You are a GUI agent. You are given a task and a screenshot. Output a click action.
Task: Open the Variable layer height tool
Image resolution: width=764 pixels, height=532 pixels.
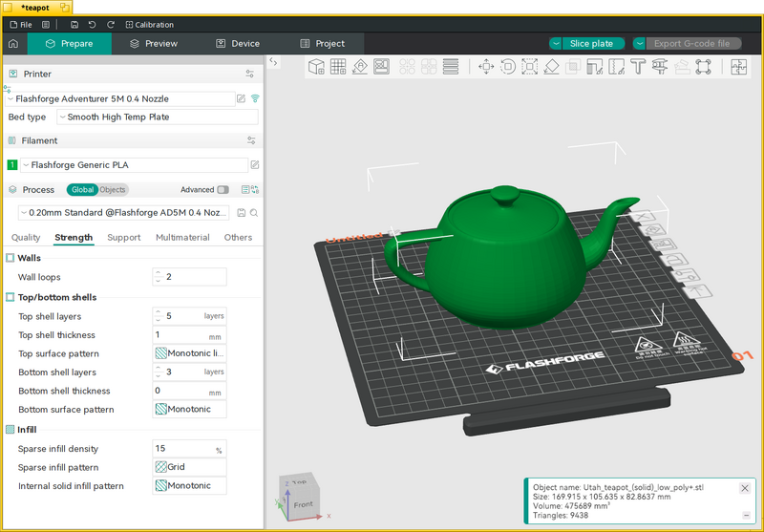click(x=451, y=67)
